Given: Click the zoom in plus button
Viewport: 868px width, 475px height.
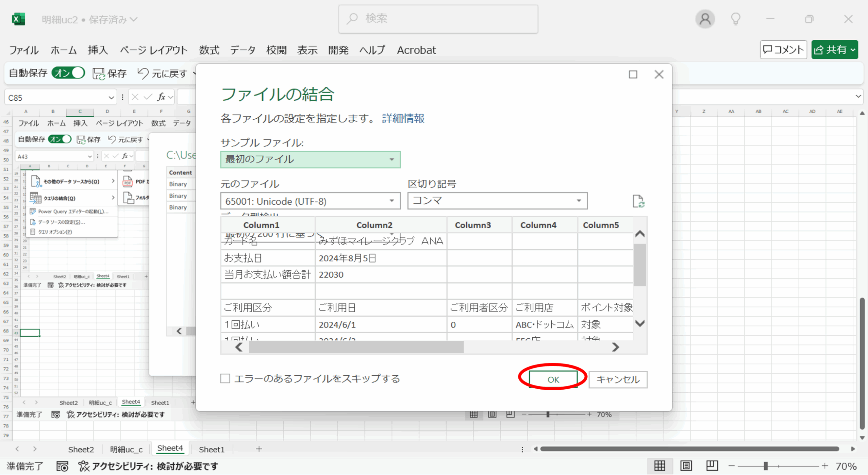Looking at the screenshot, I should pos(825,466).
